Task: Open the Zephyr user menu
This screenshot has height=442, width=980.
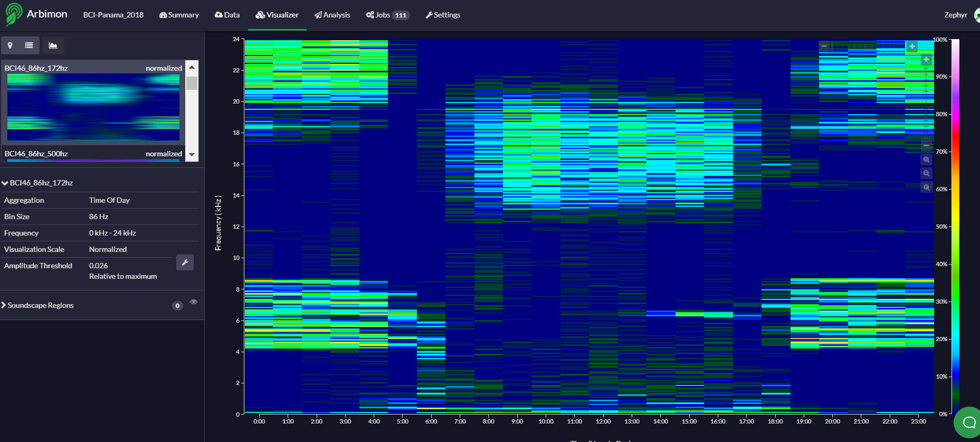Action: click(x=956, y=15)
